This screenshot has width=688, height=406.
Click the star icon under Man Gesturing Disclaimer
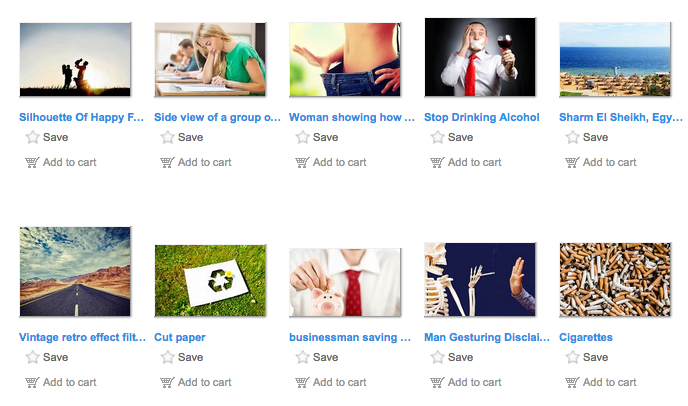(x=437, y=357)
